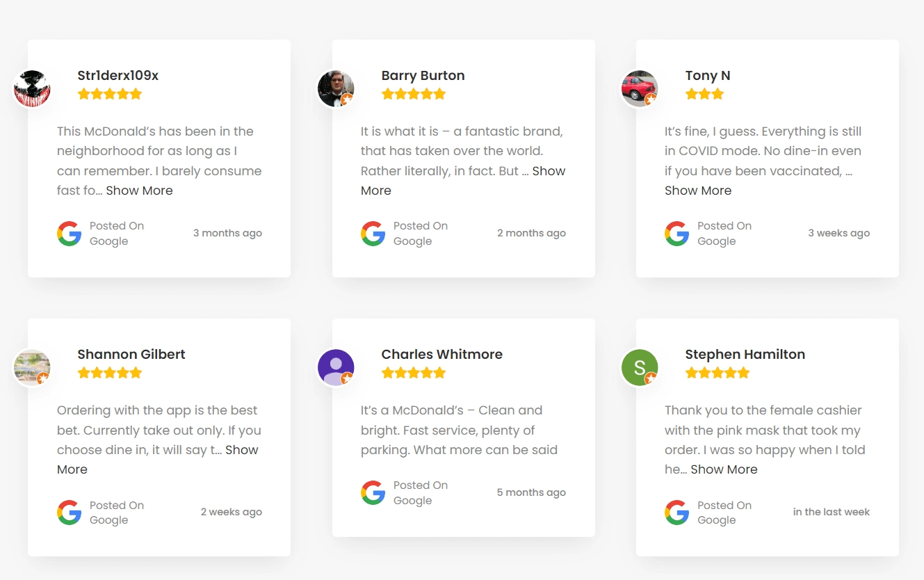Click the Google logo on Barry Burton's review
924x580 pixels.
[x=373, y=233]
